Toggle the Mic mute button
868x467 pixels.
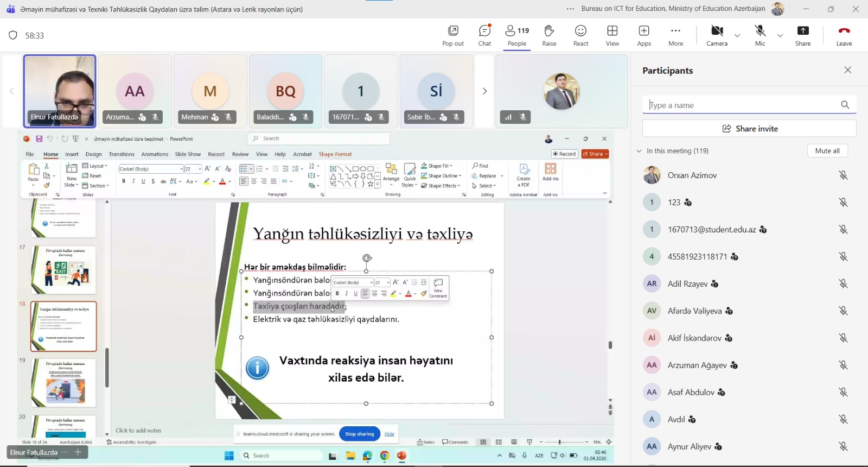pos(760,35)
